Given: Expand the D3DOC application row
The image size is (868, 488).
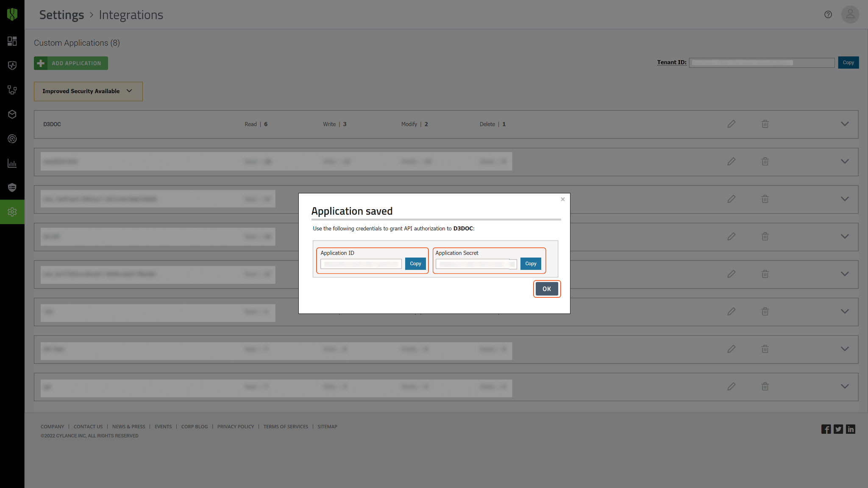Looking at the screenshot, I should [844, 124].
